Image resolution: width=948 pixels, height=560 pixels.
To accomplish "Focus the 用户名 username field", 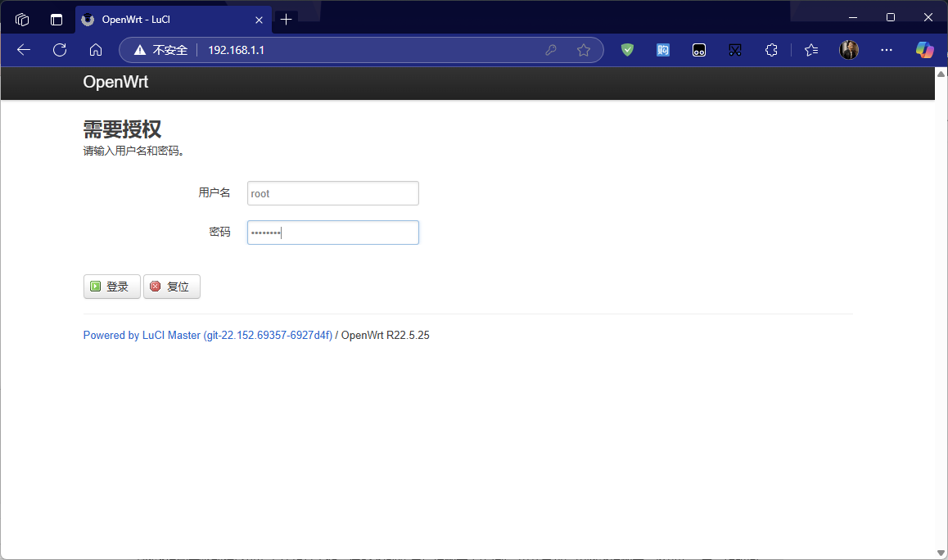I will click(332, 193).
